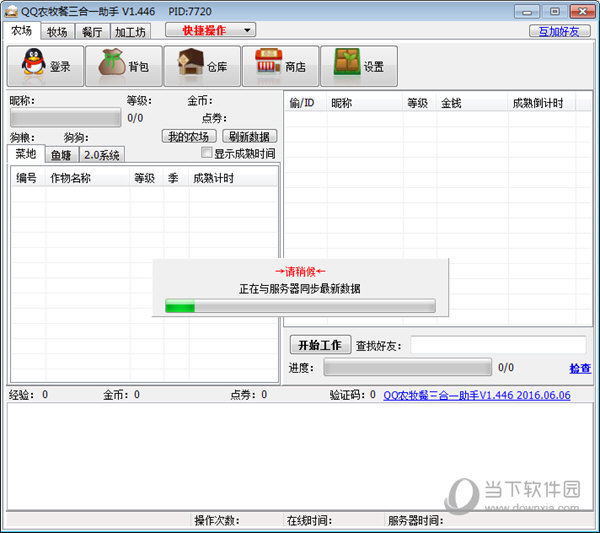Select the 鱼塘 sub-tab

61,155
